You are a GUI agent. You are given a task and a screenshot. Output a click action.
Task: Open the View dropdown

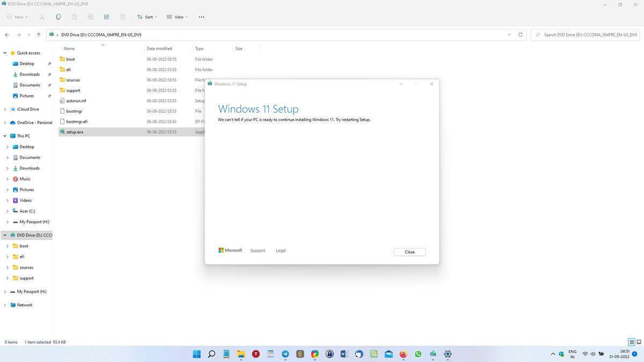click(x=177, y=17)
